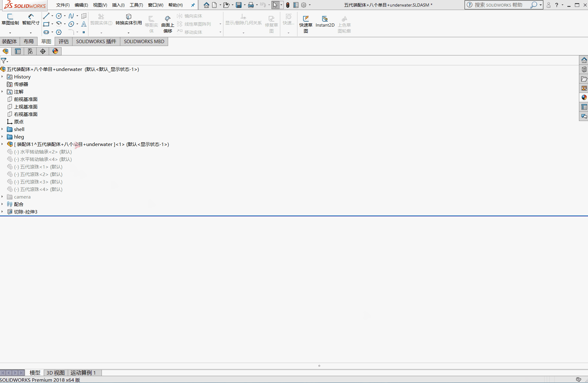Click the Home icon in quick access toolbar
588x383 pixels.
[x=206, y=5]
